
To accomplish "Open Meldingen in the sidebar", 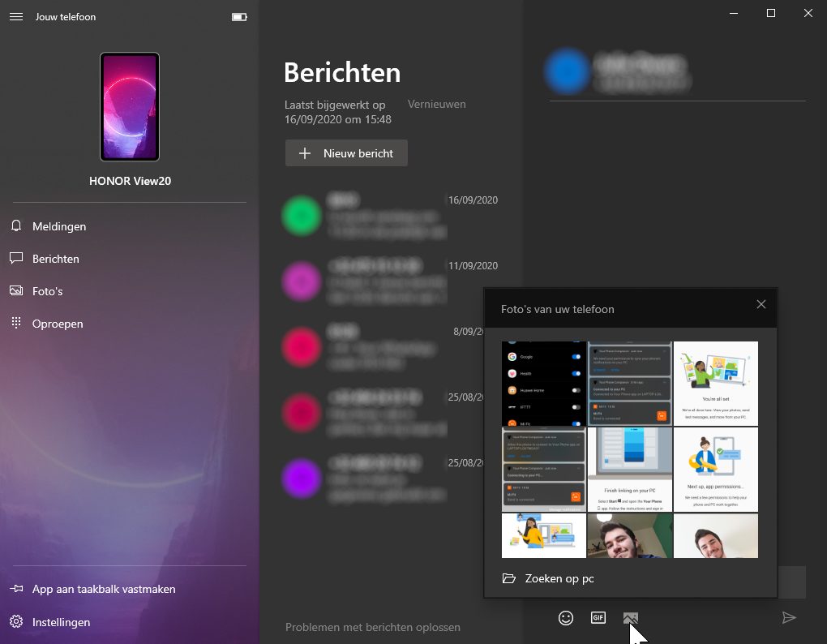I will 58,226.
